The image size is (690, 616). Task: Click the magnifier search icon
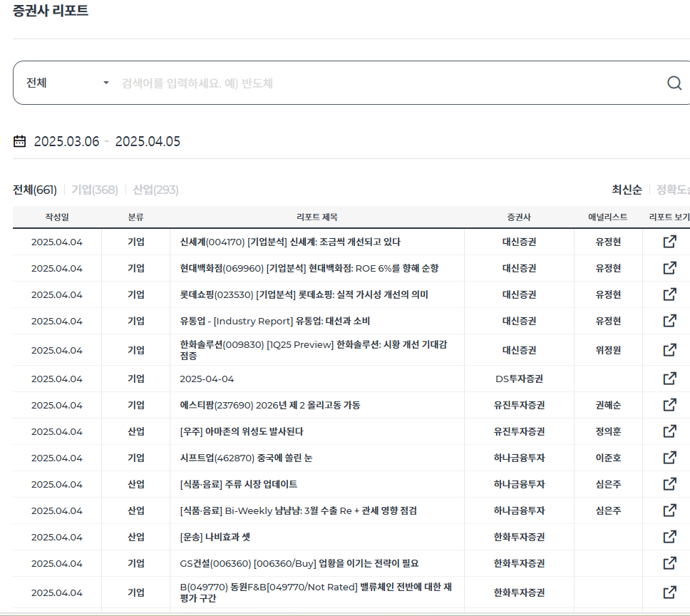pyautogui.click(x=674, y=83)
